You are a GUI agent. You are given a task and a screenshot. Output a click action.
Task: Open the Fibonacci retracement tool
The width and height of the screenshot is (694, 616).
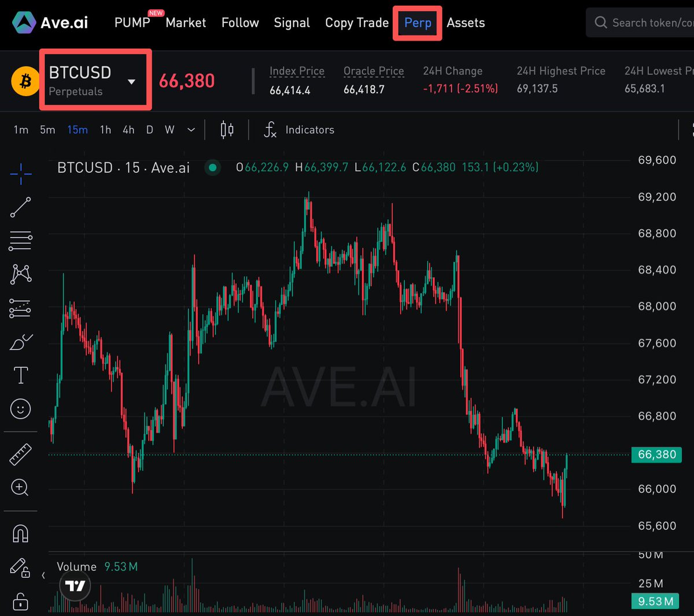(x=21, y=241)
